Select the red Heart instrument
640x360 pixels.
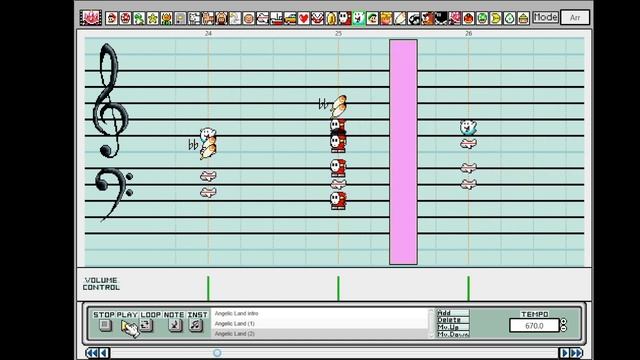(x=304, y=18)
